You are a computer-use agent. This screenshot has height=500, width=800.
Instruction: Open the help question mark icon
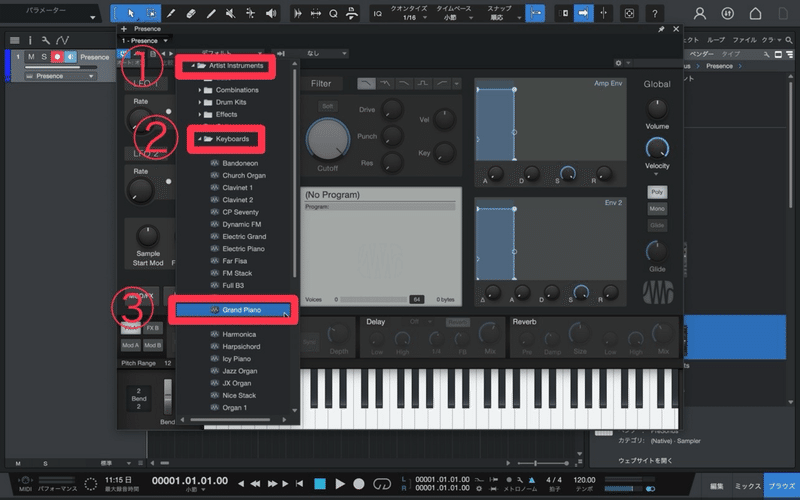[x=655, y=14]
